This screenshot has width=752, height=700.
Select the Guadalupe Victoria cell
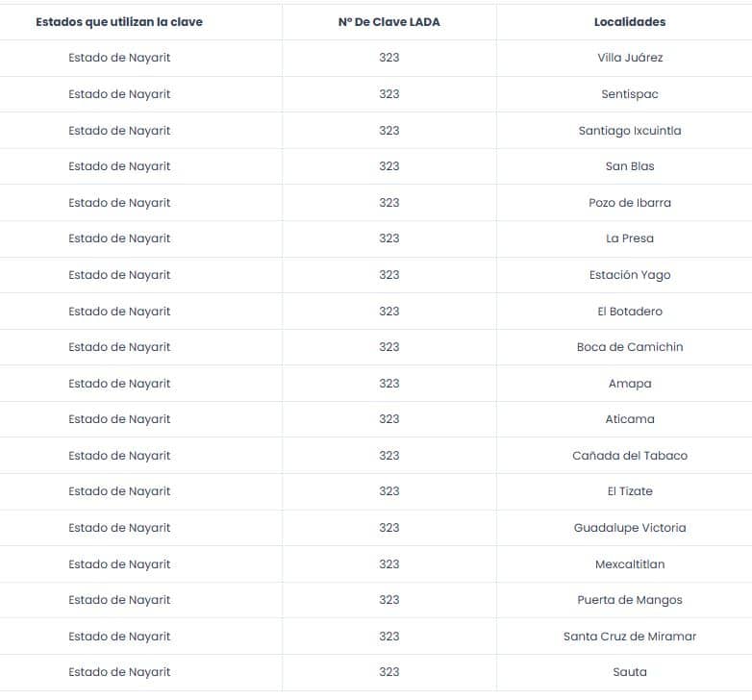630,528
